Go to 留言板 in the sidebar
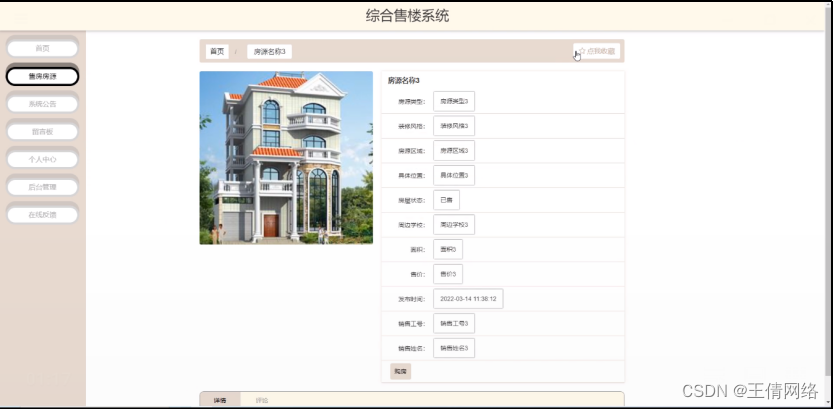 (43, 131)
